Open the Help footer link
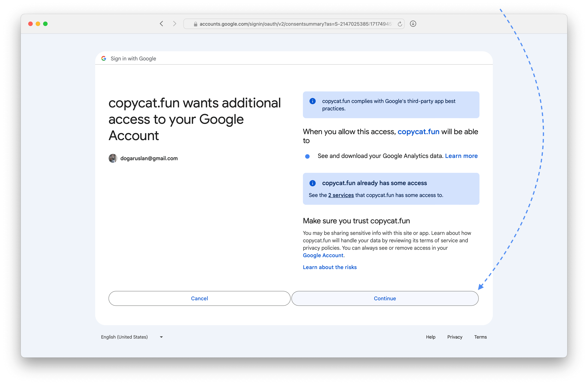This screenshot has height=385, width=588. pyautogui.click(x=430, y=337)
